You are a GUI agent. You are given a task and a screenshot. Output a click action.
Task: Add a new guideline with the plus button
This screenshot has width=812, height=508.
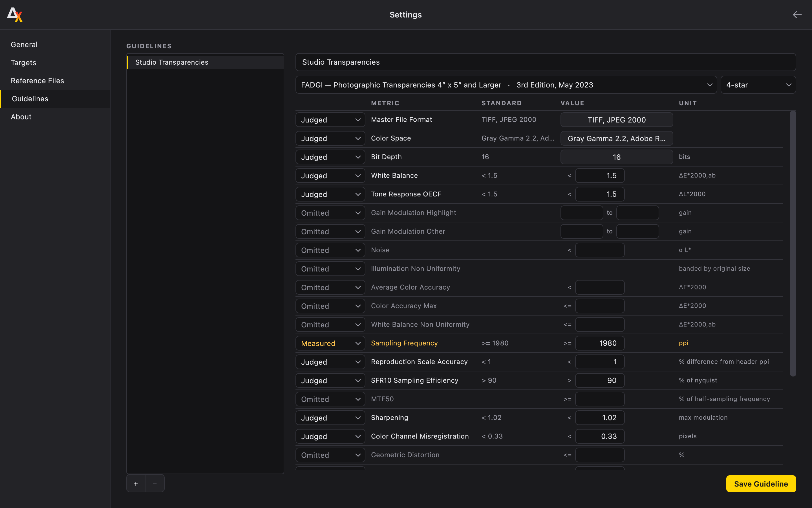(136, 483)
